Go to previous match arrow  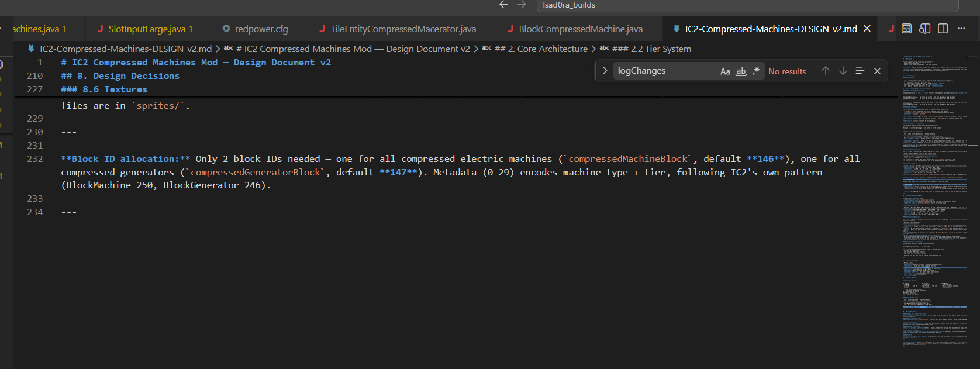[826, 71]
